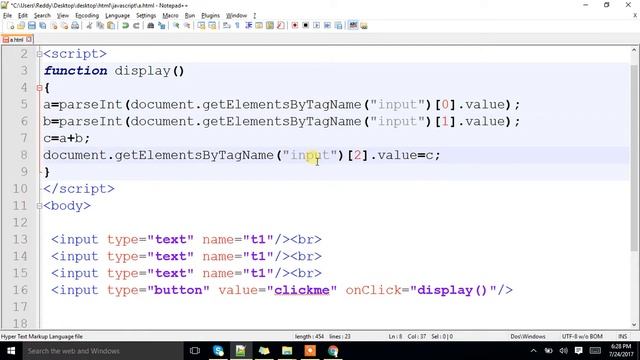Select the a.html document tab
This screenshot has width=640, height=360.
[x=16, y=40]
